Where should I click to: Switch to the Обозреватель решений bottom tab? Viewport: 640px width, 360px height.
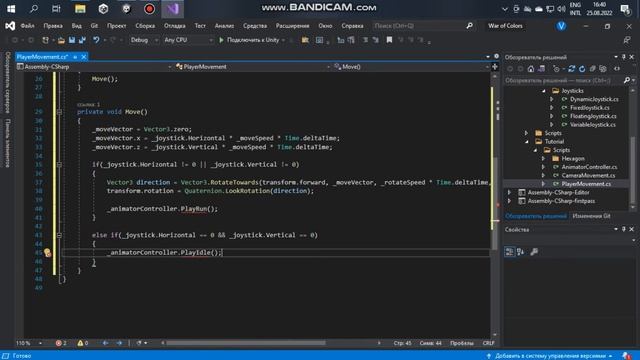(536, 216)
